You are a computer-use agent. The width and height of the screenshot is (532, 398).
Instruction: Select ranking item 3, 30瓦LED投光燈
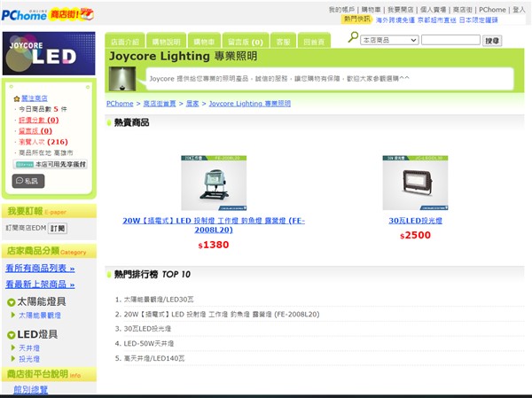pyautogui.click(x=147, y=329)
